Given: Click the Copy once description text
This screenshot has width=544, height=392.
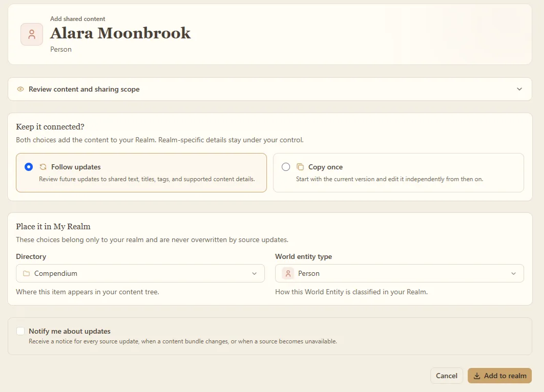Looking at the screenshot, I should tap(389, 179).
